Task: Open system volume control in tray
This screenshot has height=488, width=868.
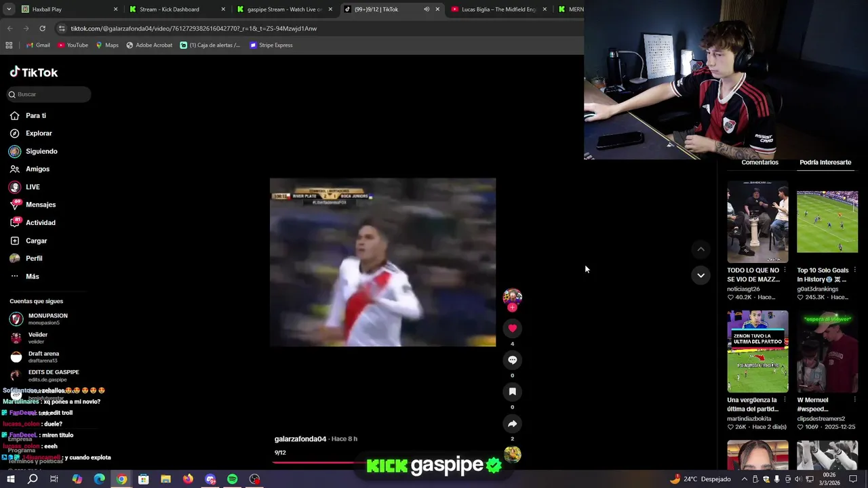Action: click(x=798, y=479)
